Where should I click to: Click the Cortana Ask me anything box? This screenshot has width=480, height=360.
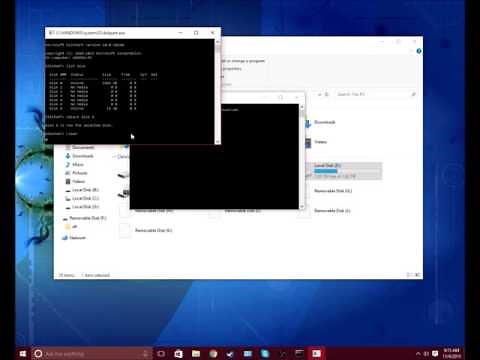[92, 354]
